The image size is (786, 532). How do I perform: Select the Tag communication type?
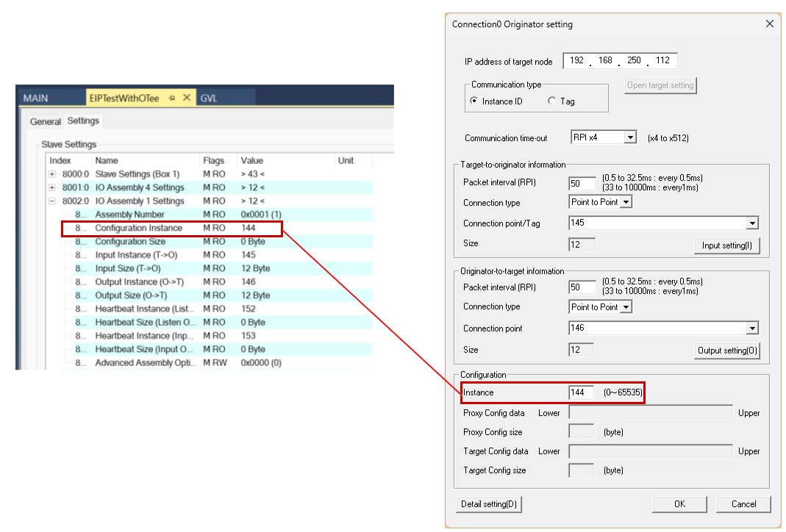(x=551, y=101)
